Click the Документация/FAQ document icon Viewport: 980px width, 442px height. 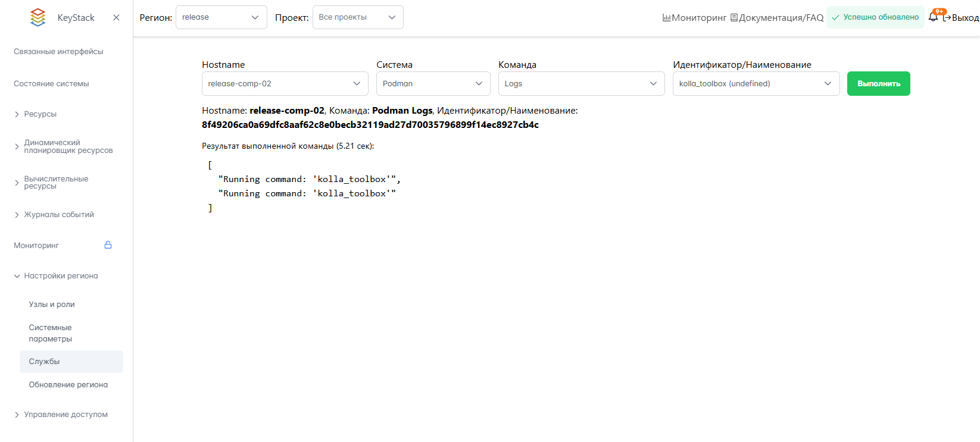pos(734,18)
